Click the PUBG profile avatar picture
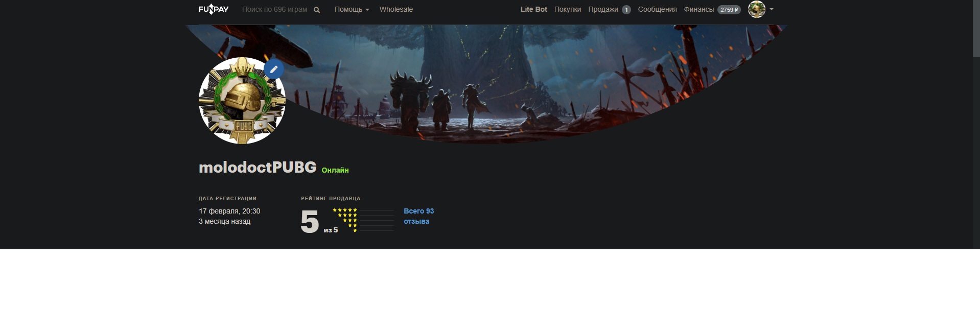This screenshot has height=331, width=980. click(x=242, y=100)
